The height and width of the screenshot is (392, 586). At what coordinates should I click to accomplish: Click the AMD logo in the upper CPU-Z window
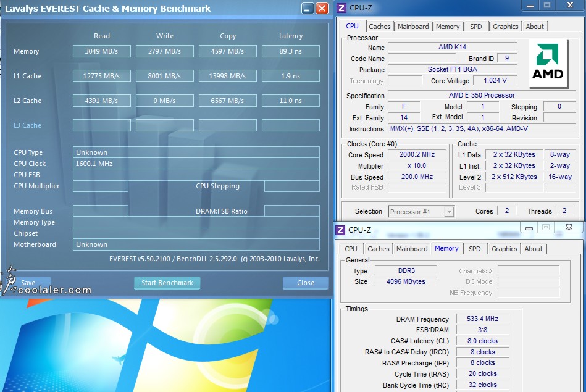tap(548, 63)
